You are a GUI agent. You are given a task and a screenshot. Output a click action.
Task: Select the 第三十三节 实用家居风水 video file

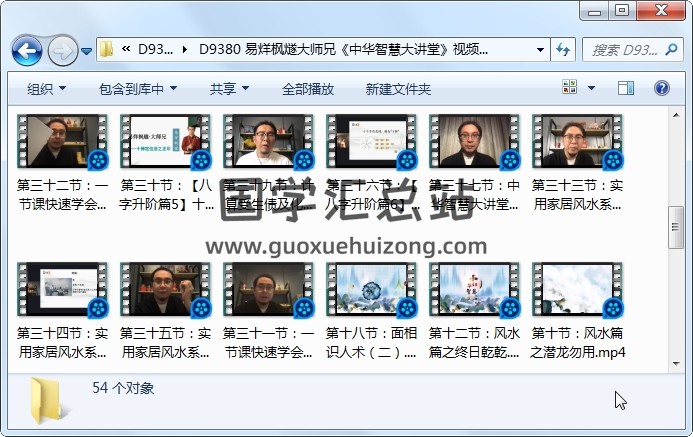tap(577, 142)
